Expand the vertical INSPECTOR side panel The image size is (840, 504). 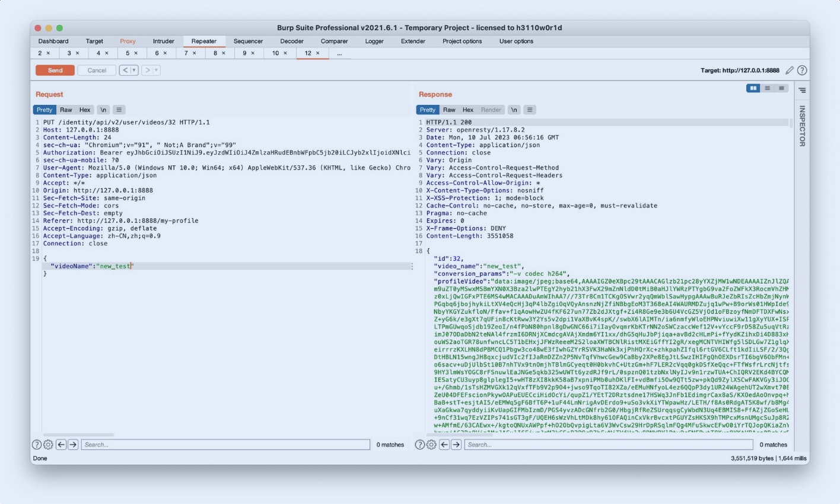(802, 126)
